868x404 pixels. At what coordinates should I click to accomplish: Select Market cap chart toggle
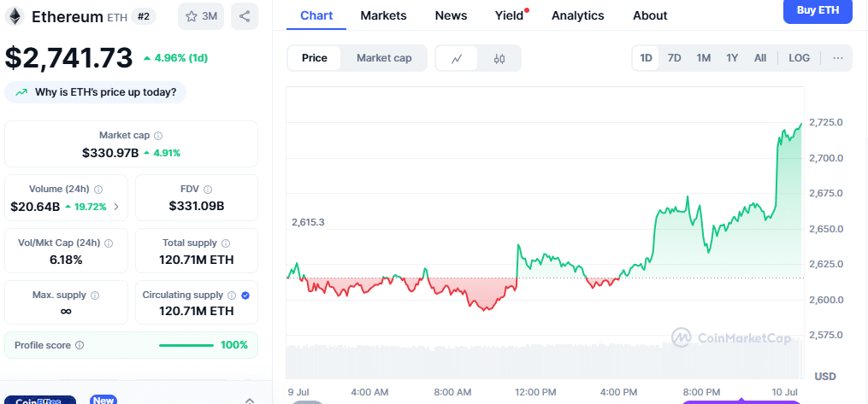coord(384,58)
